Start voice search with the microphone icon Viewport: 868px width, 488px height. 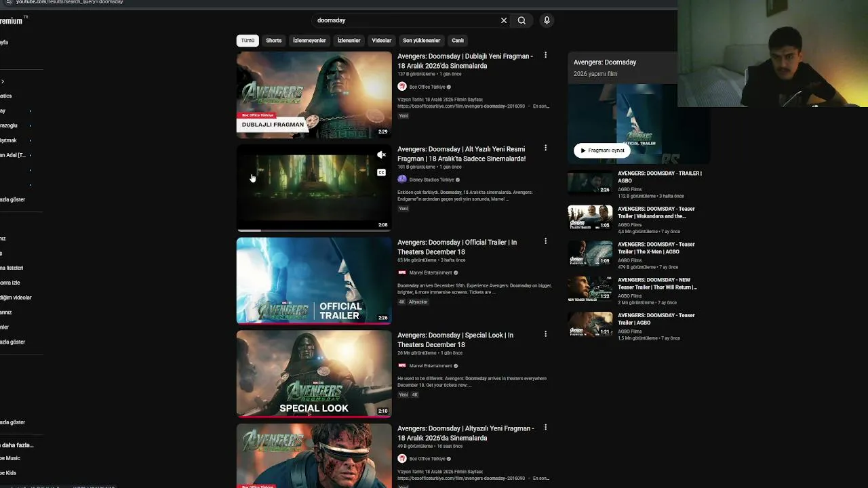click(547, 20)
